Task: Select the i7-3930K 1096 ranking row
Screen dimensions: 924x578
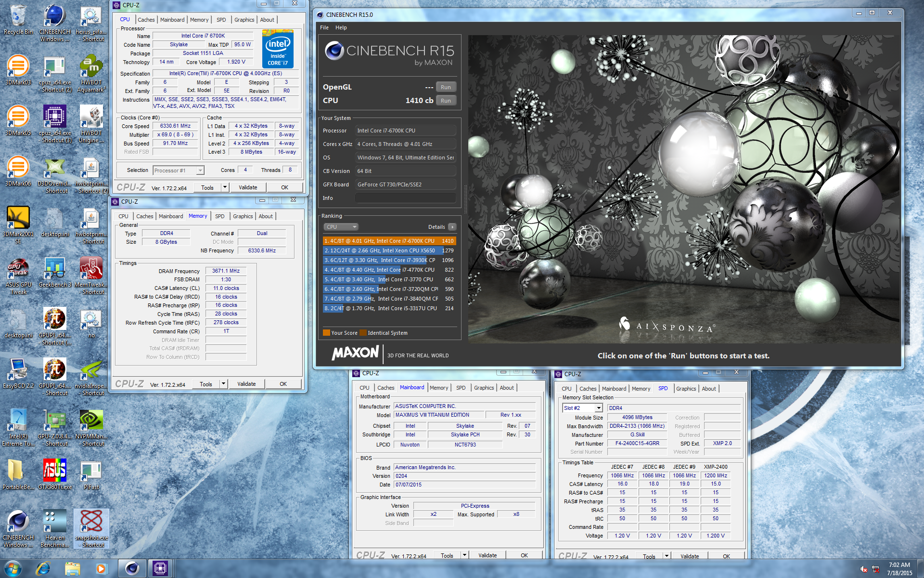Action: click(x=389, y=260)
